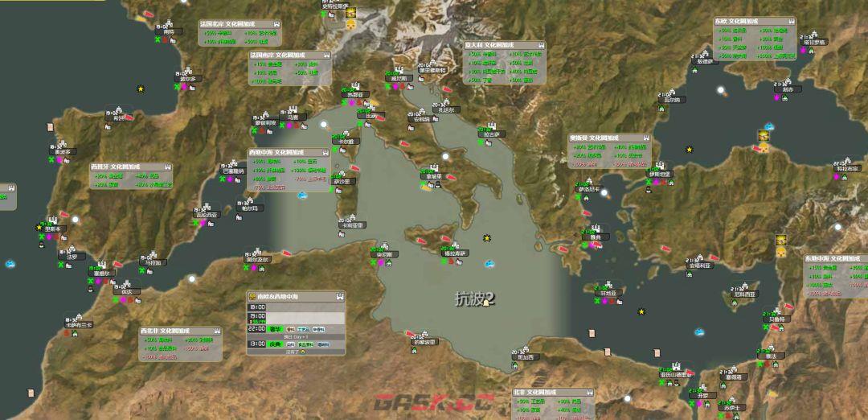Click the yellow ship beside 拿坡里

point(425,187)
